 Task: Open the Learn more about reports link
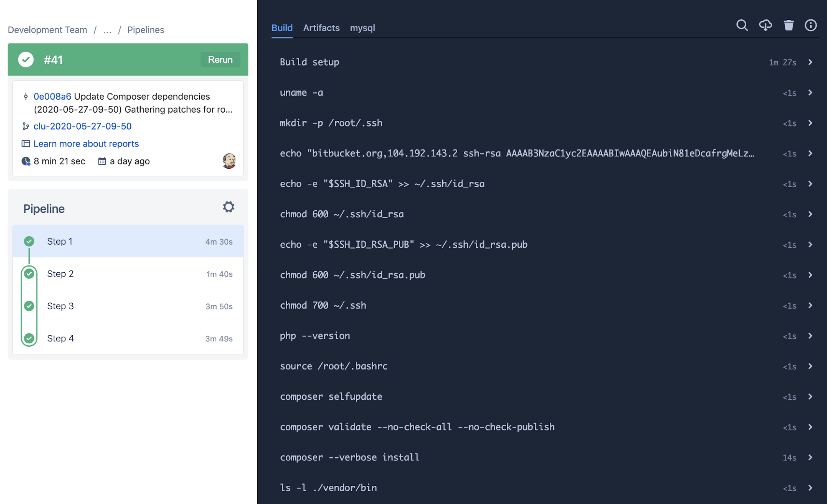pyautogui.click(x=87, y=144)
